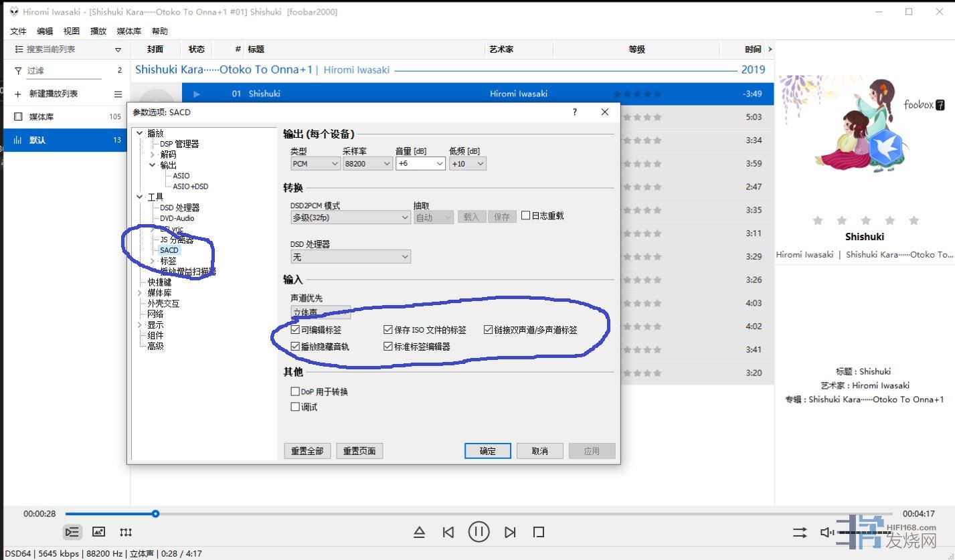
Task: Click the hamburger menu beside 新建播放列表
Action: point(118,94)
